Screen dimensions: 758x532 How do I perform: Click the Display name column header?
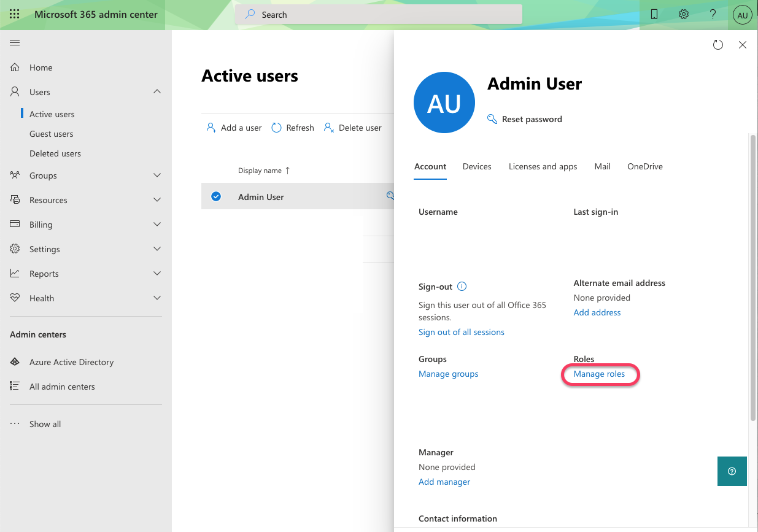(260, 171)
